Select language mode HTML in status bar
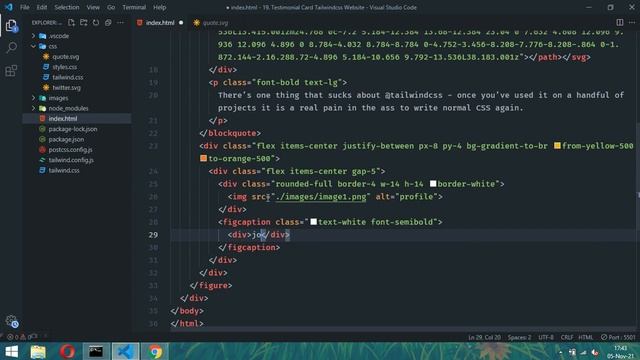This screenshot has height=360, width=640. [x=585, y=337]
